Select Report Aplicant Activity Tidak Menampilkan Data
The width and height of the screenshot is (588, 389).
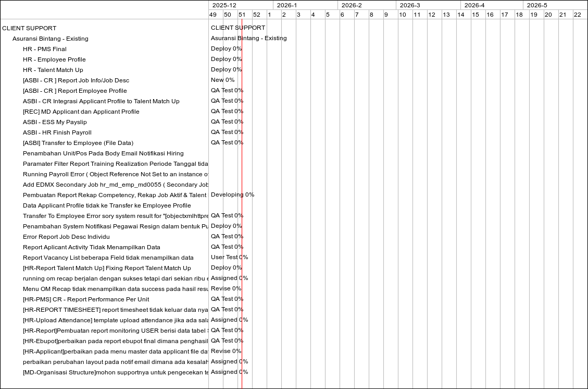pyautogui.click(x=91, y=247)
